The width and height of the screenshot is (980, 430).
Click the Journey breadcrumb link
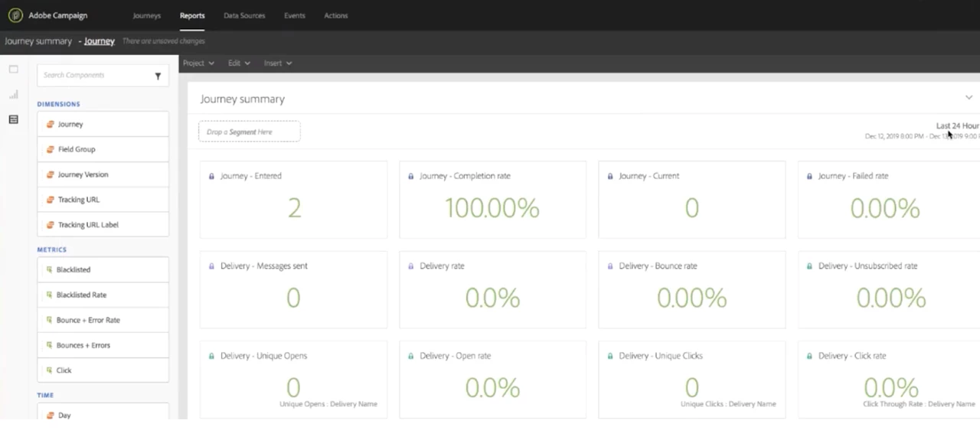pyautogui.click(x=100, y=41)
